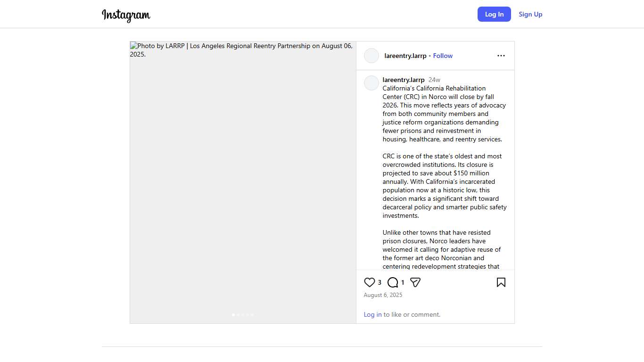Image resolution: width=644 pixels, height=362 pixels.
Task: Click lareentry.larrp username above the caption
Action: click(404, 80)
